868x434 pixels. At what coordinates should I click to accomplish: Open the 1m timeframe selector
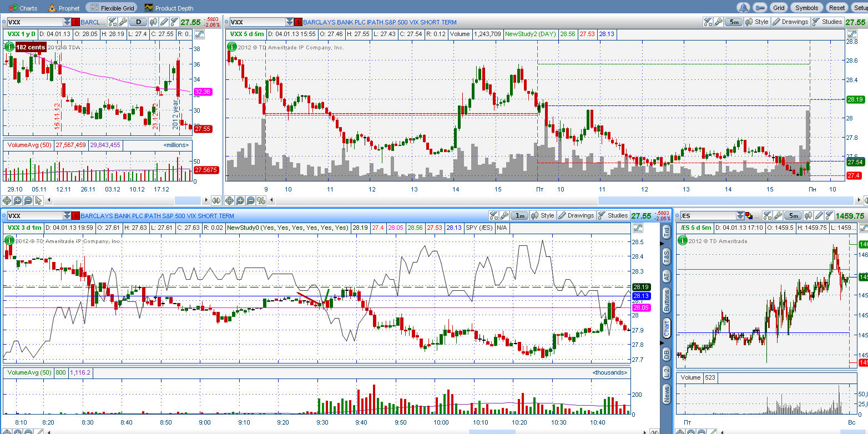[519, 216]
